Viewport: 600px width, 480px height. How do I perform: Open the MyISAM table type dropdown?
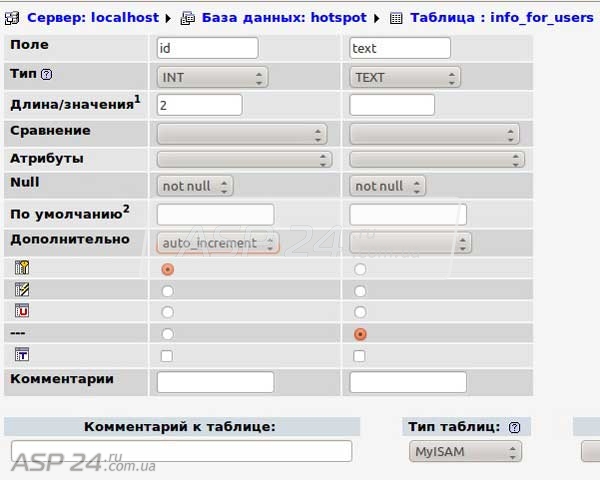(x=465, y=452)
